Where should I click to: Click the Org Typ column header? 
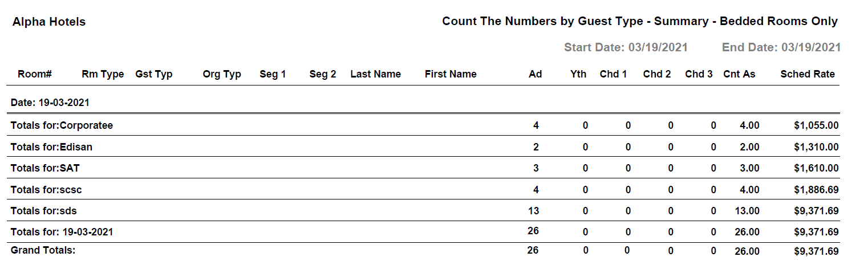(x=221, y=74)
